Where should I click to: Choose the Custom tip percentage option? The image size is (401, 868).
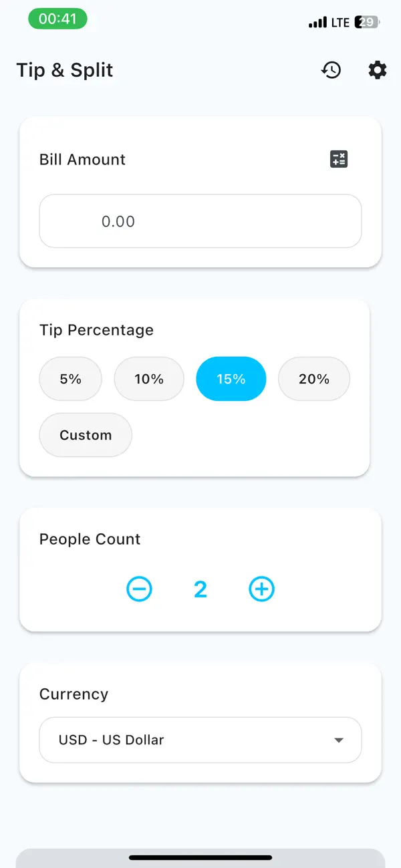pos(85,435)
